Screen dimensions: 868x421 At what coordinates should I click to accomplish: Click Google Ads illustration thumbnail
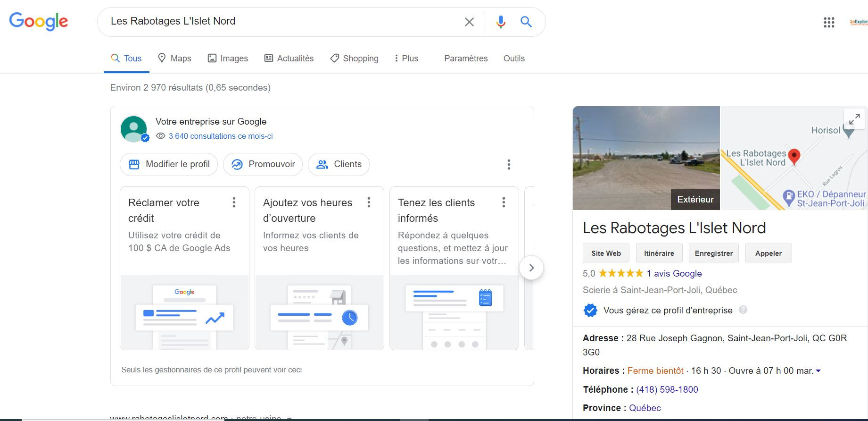pos(184,312)
